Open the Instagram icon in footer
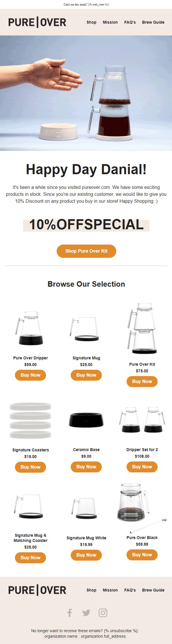This screenshot has width=172, height=644. (103, 613)
